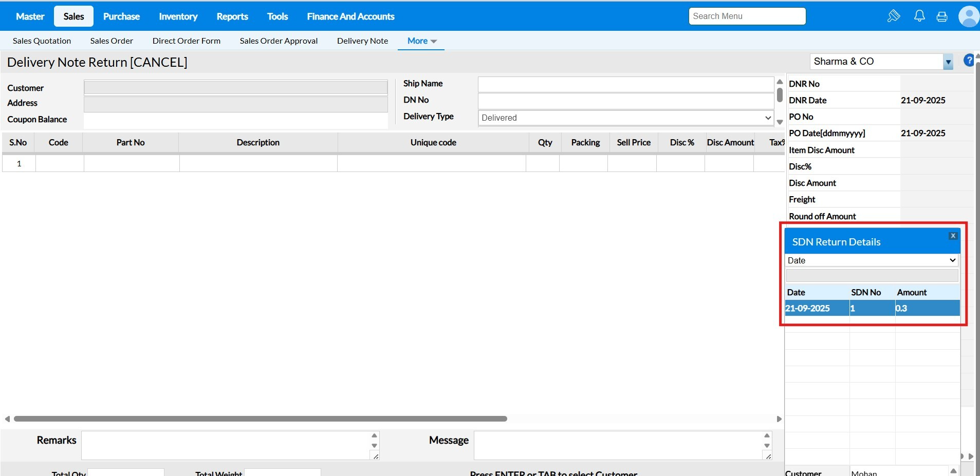Click the Address input field
Screen dimensions: 980x476
[236, 104]
